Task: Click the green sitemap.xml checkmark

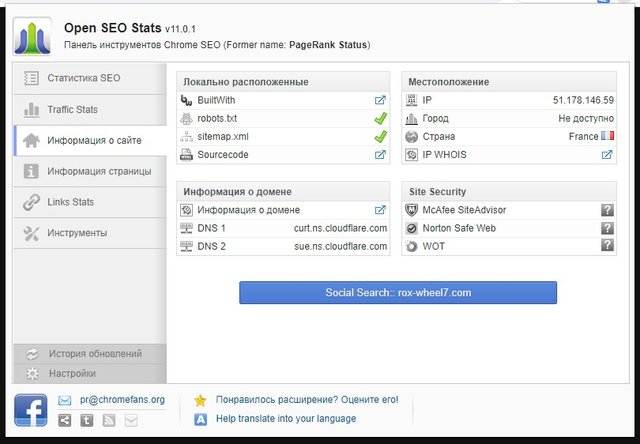Action: [x=380, y=136]
